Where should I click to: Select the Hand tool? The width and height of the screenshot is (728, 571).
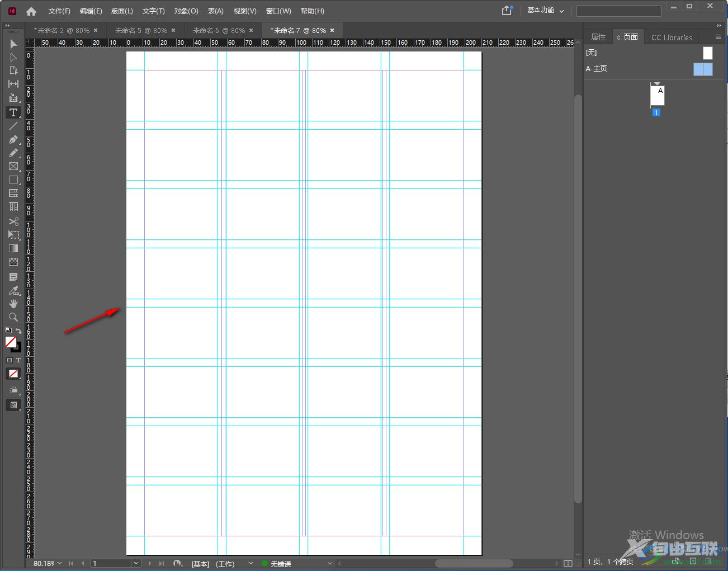[x=13, y=304]
